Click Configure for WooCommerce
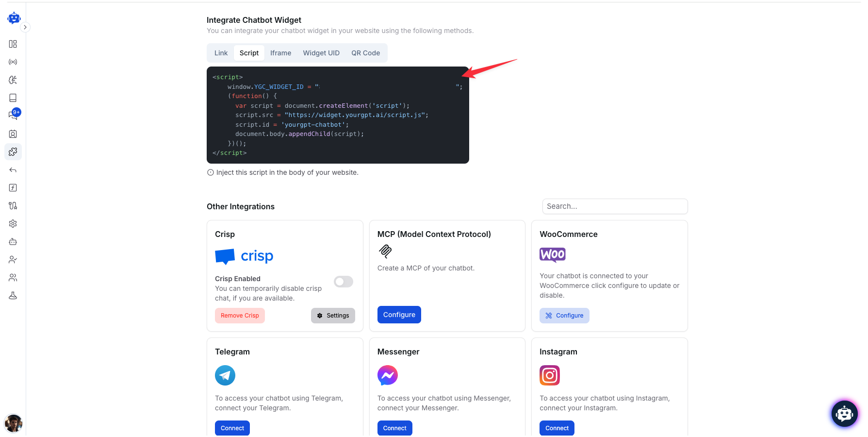 (564, 316)
